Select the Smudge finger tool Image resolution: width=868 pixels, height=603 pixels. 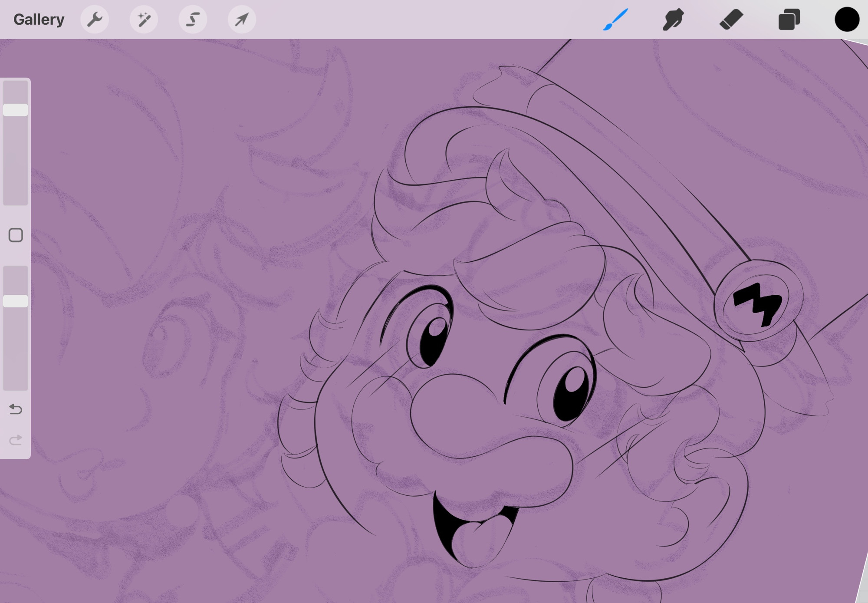(x=673, y=20)
